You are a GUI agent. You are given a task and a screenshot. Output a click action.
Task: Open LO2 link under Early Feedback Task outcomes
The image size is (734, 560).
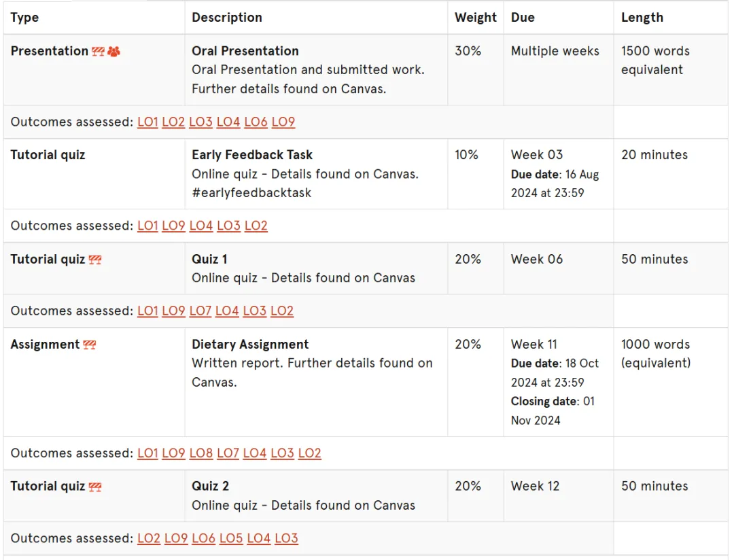(256, 226)
